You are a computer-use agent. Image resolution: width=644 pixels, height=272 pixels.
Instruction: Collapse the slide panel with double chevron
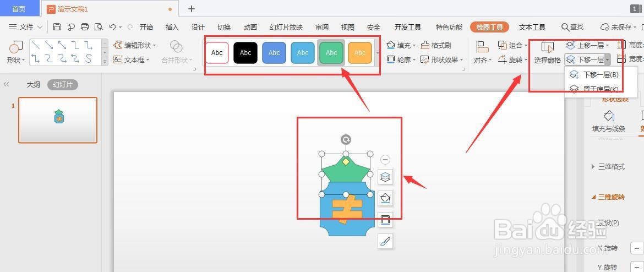click(6, 84)
